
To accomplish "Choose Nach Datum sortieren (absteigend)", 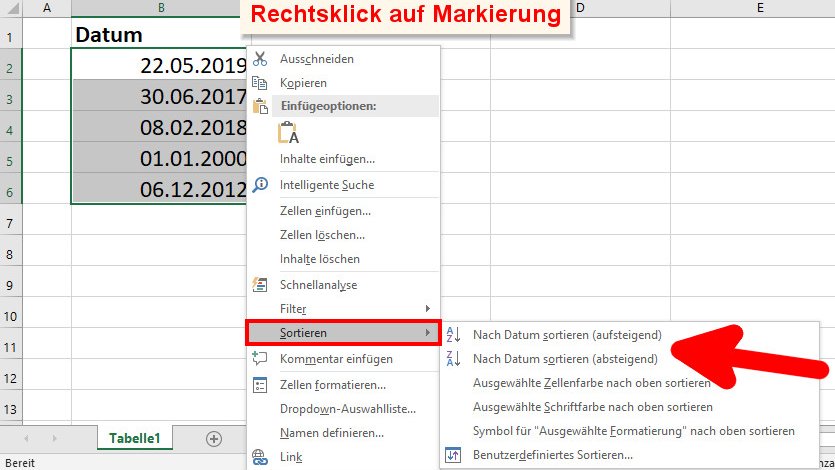I will (x=565, y=359).
